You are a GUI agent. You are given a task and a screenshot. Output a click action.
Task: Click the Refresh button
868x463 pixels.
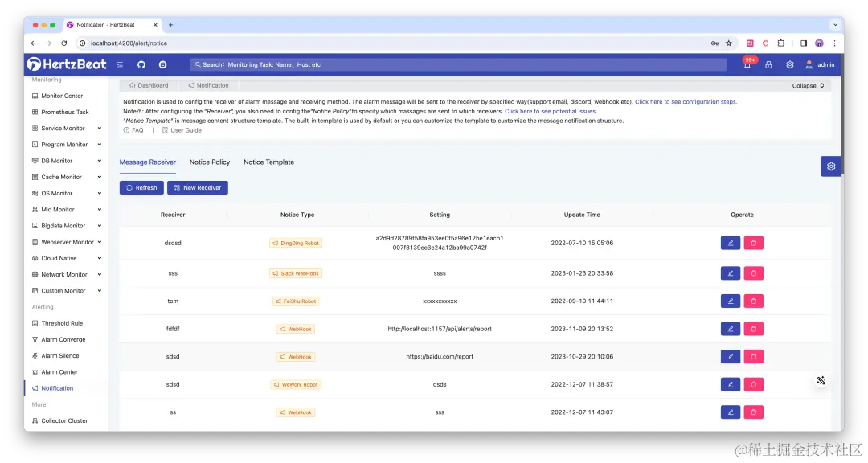pyautogui.click(x=141, y=188)
